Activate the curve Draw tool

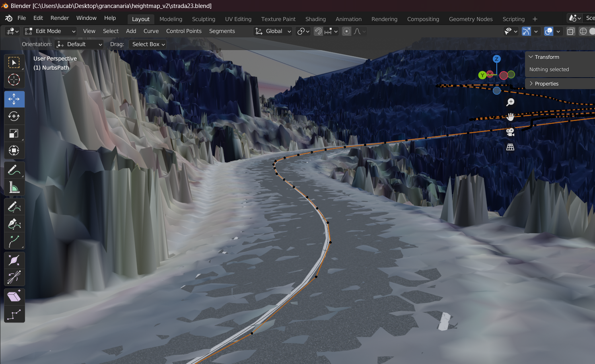14,207
